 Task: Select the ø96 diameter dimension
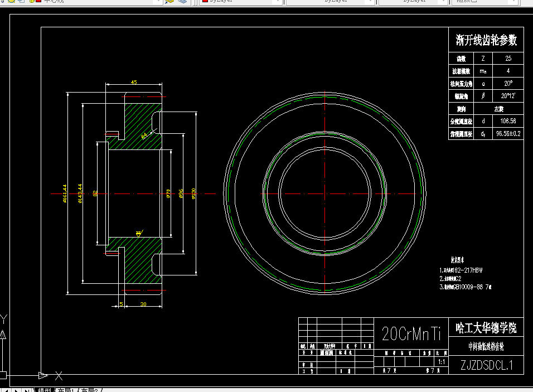[181, 193]
